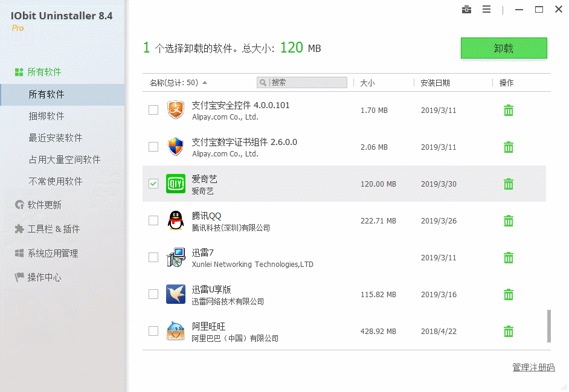Screen dimensions: 569x392
Task: Expand the 所有软件 top section
Action: click(44, 72)
